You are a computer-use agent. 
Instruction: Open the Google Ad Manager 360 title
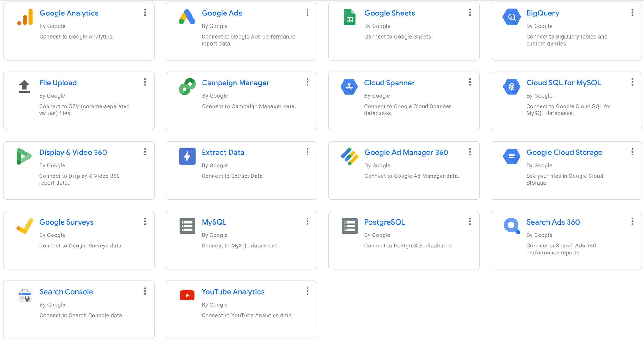pos(406,153)
